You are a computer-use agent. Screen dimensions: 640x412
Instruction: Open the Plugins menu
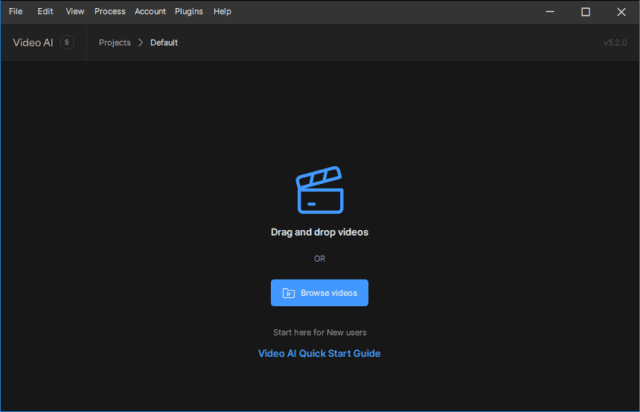point(189,11)
